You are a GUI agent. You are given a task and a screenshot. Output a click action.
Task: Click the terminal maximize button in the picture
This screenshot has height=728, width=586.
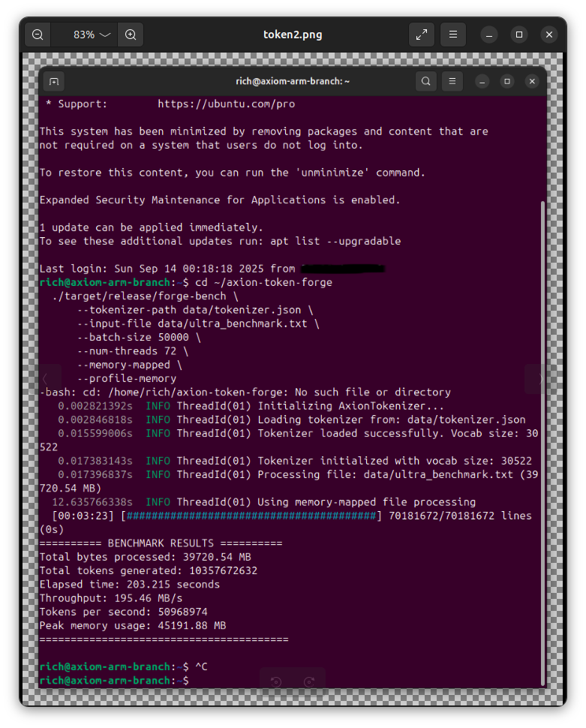click(507, 82)
